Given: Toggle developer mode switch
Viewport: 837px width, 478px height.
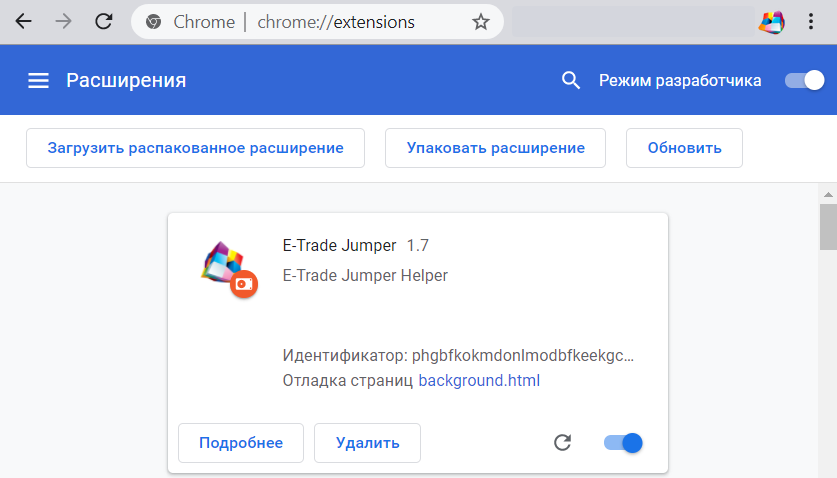Looking at the screenshot, I should [804, 81].
